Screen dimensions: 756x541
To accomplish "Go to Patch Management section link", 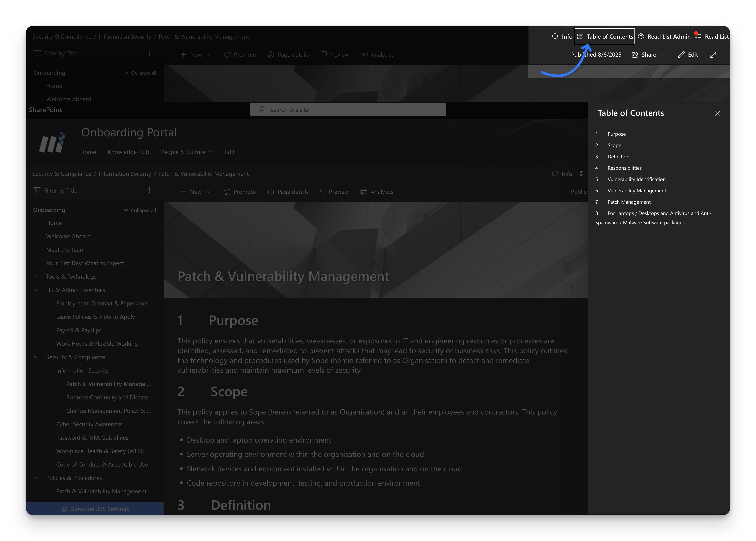I will [629, 202].
